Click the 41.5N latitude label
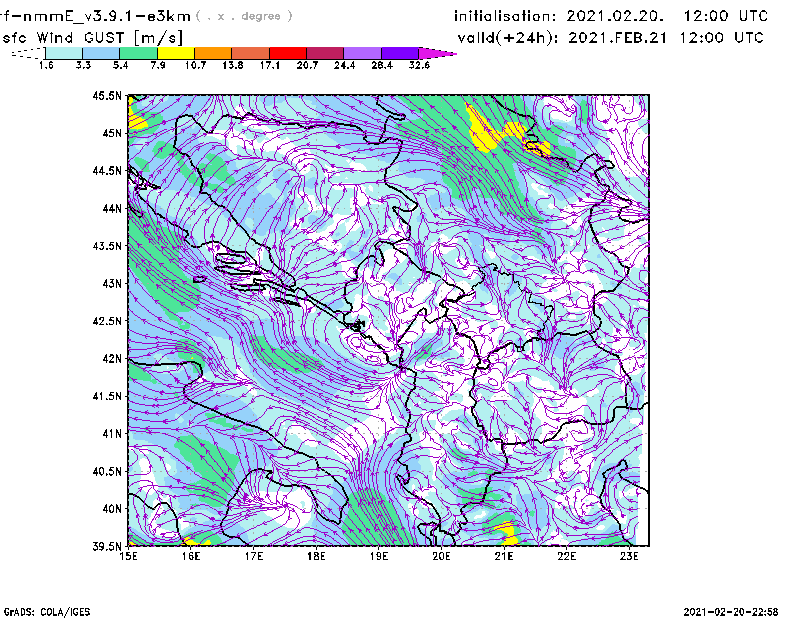This screenshot has height=618, width=800. [x=107, y=396]
